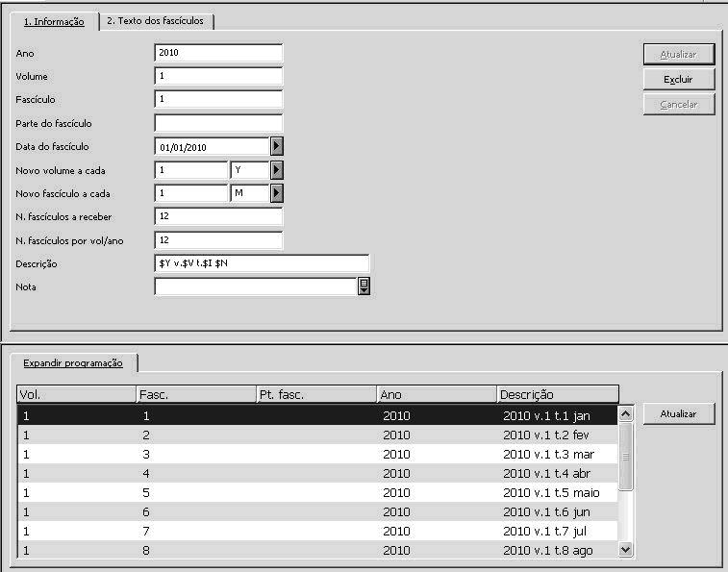Image resolution: width=728 pixels, height=572 pixels.
Task: Sort by the Fasc. column header
Action: 196,395
